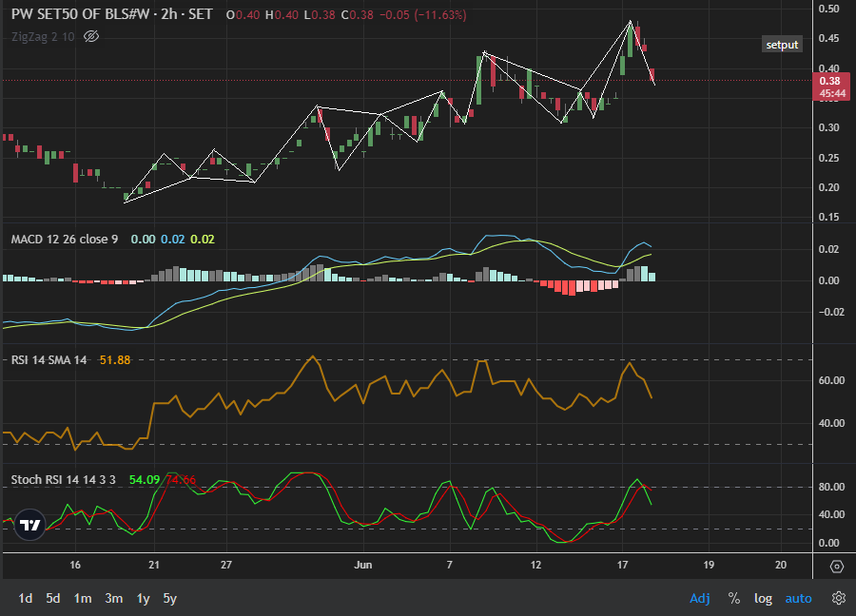Image resolution: width=856 pixels, height=616 pixels.
Task: Click the ZigZag 2 10 indicator label
Action: (44, 37)
